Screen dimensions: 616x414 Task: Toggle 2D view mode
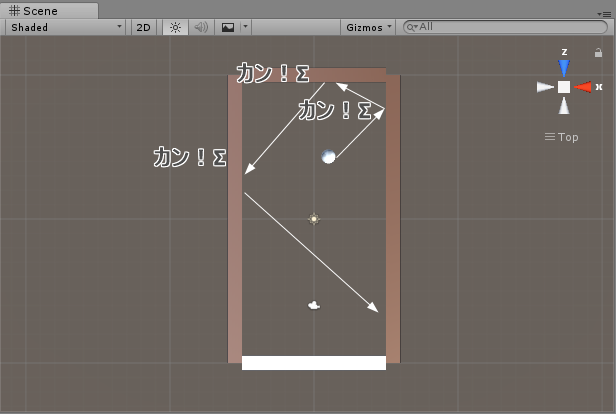143,27
